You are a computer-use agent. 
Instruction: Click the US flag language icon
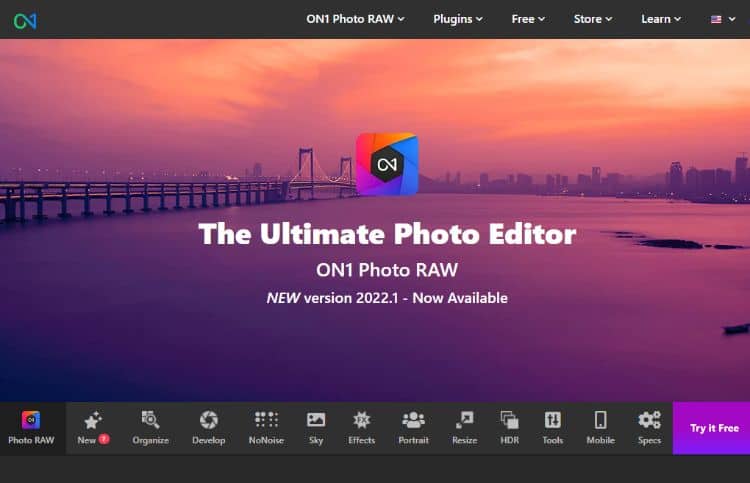pos(716,19)
